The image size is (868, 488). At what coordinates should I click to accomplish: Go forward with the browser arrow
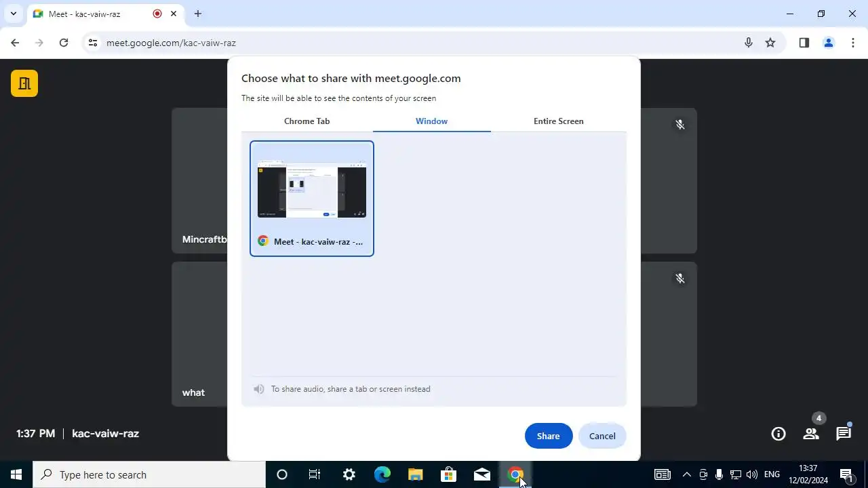[39, 43]
